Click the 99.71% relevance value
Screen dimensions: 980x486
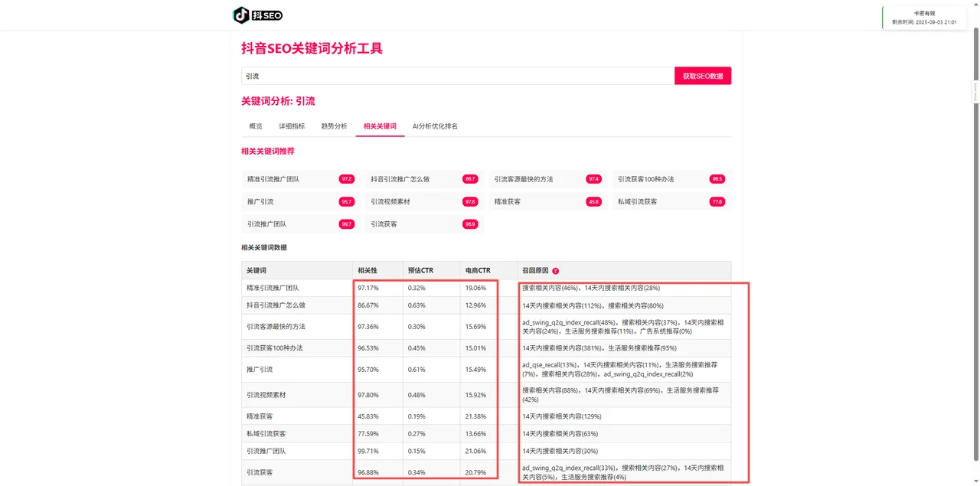368,451
